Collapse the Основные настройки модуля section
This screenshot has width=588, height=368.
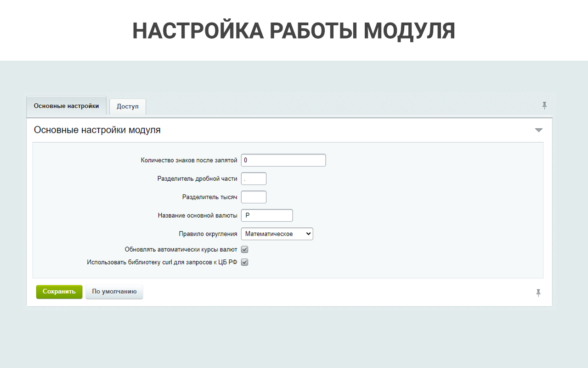(539, 130)
